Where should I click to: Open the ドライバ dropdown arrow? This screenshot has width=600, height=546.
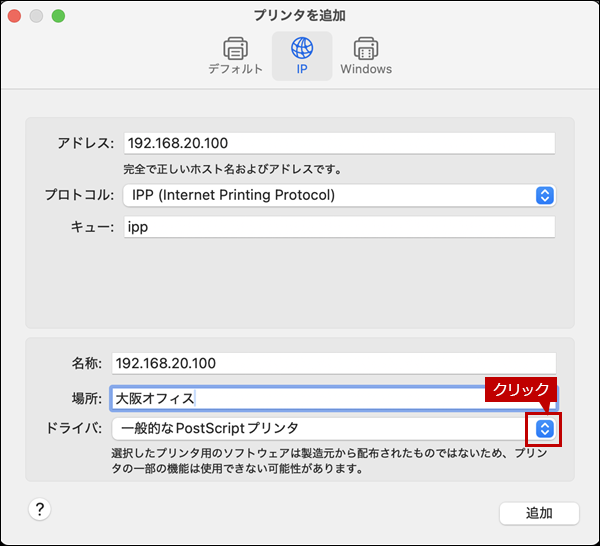click(x=544, y=429)
